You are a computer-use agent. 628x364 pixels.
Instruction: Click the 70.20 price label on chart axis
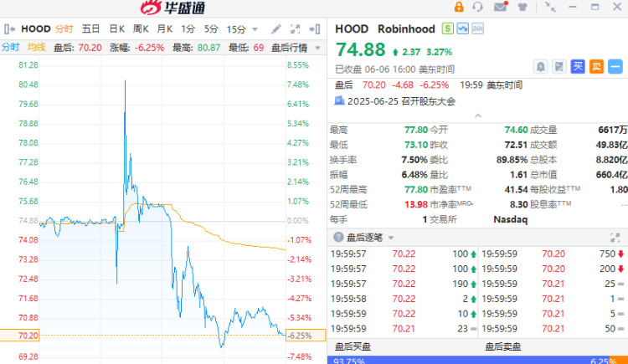(19, 336)
